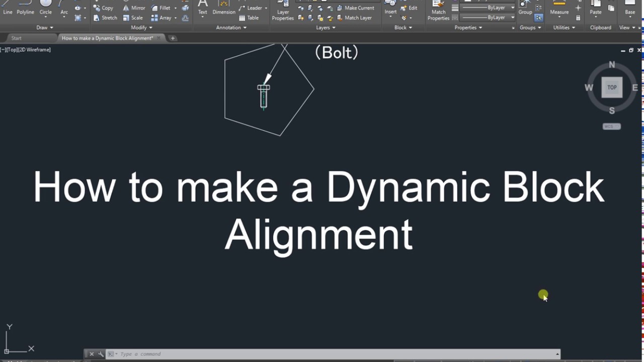Click the West label on compass
The width and height of the screenshot is (644, 362).
click(x=589, y=87)
